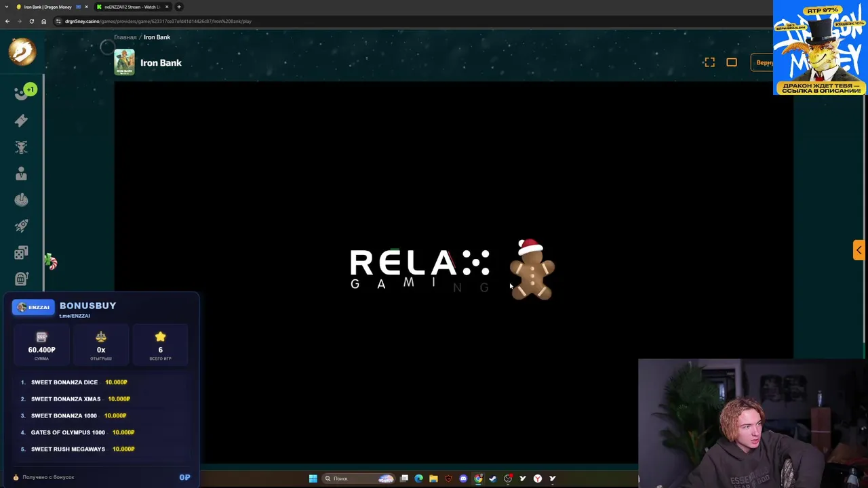Viewport: 868px width, 488px height.
Task: Click the Iron Bank game thumbnail
Action: tap(124, 62)
